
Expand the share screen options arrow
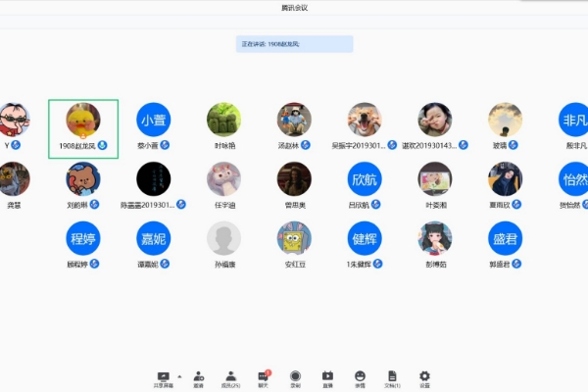coord(178,375)
